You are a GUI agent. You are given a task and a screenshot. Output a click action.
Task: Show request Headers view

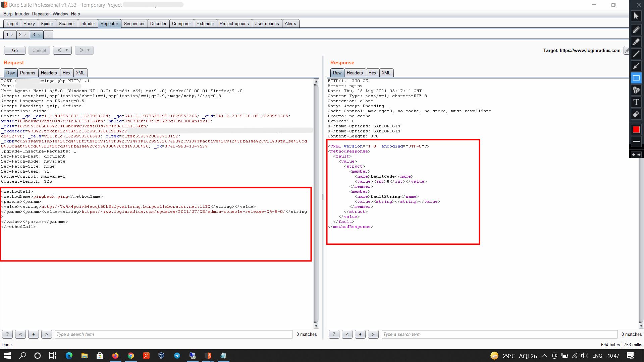point(49,73)
